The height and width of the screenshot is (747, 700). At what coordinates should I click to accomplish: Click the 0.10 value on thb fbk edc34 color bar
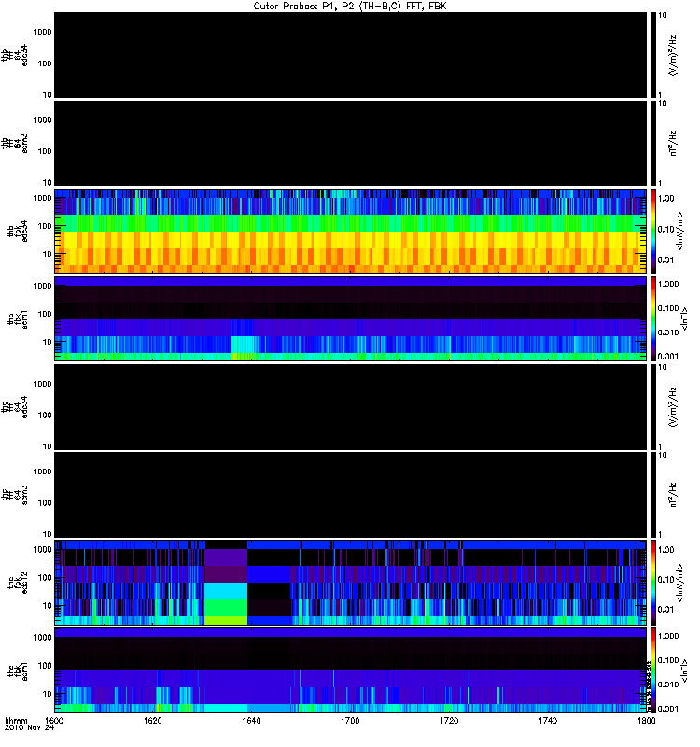pyautogui.click(x=666, y=229)
